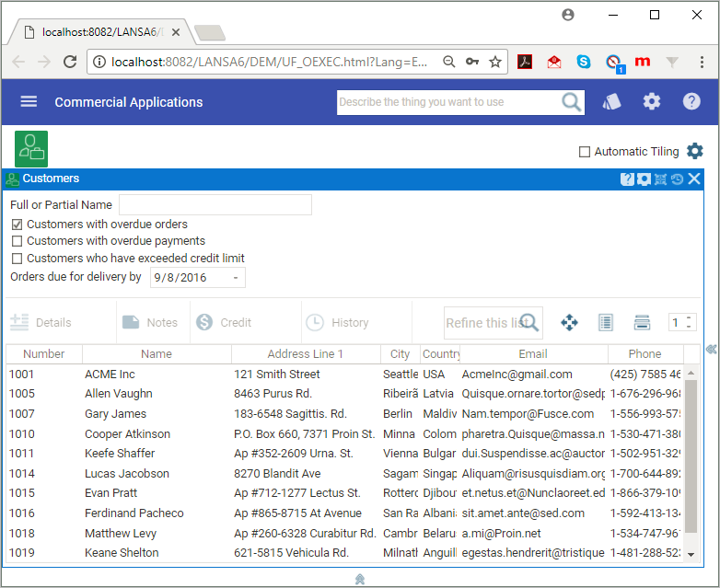
Task: Sort list by Name column header
Action: 157,354
